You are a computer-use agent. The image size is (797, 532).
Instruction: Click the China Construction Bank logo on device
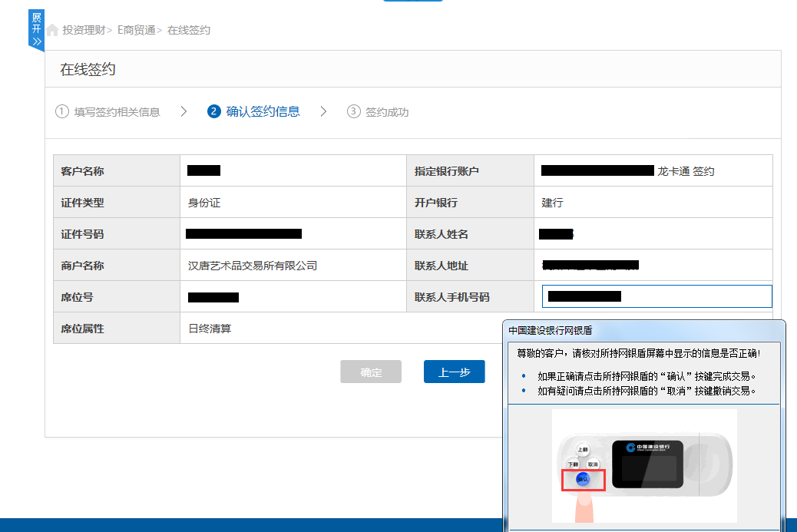pos(648,448)
